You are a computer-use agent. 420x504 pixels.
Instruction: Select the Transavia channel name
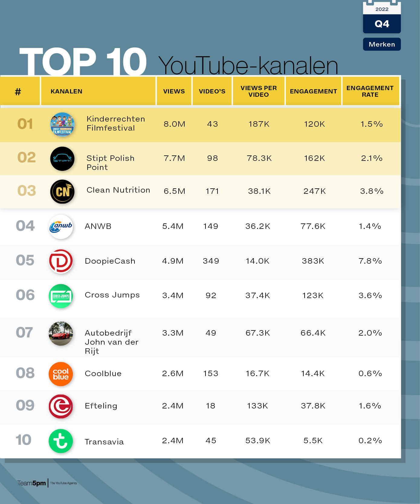[x=104, y=442]
